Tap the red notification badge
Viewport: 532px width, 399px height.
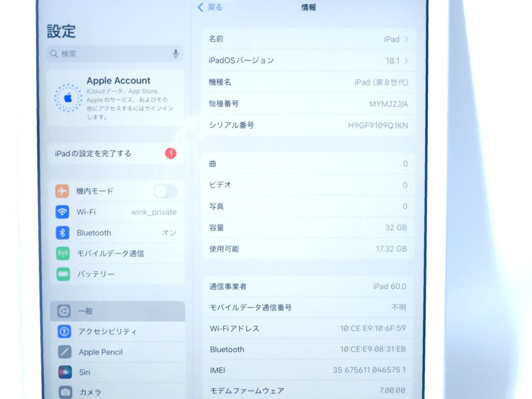coord(171,153)
